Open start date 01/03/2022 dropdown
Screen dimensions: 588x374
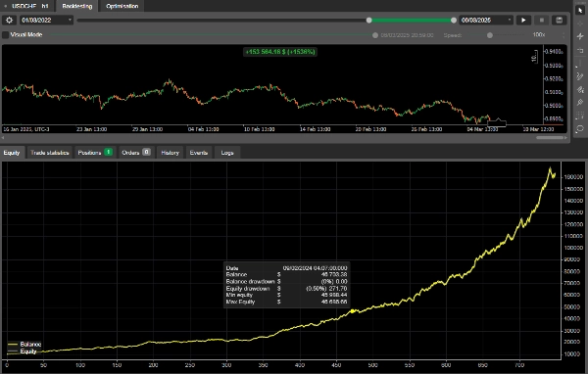tap(46, 20)
